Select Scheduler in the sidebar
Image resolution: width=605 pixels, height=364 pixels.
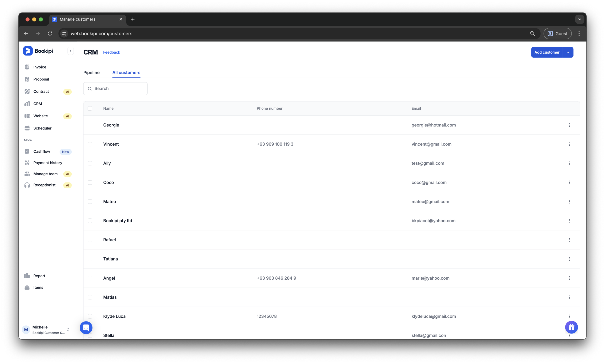click(42, 128)
